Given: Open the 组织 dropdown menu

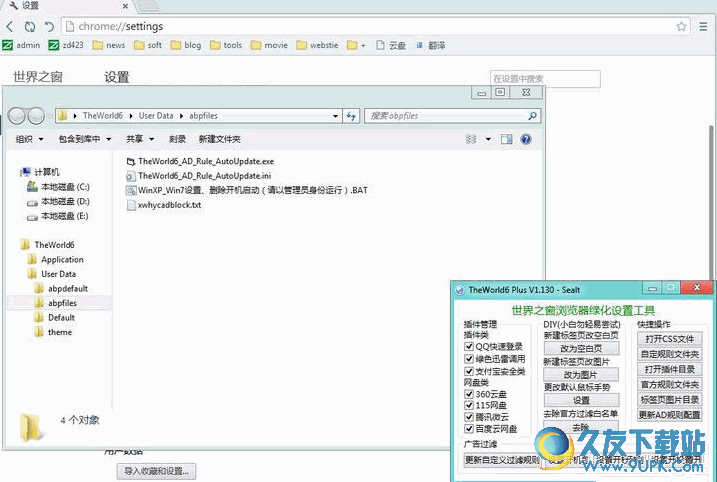Looking at the screenshot, I should (29, 139).
